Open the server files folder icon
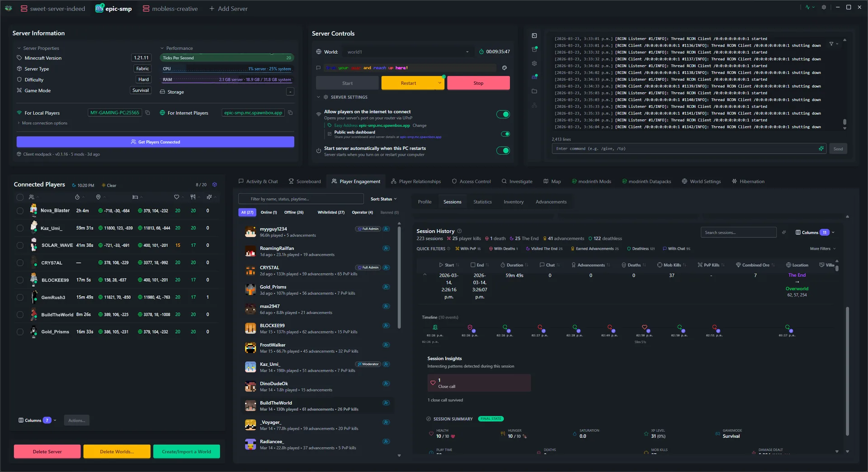The height and width of the screenshot is (472, 868). (534, 91)
